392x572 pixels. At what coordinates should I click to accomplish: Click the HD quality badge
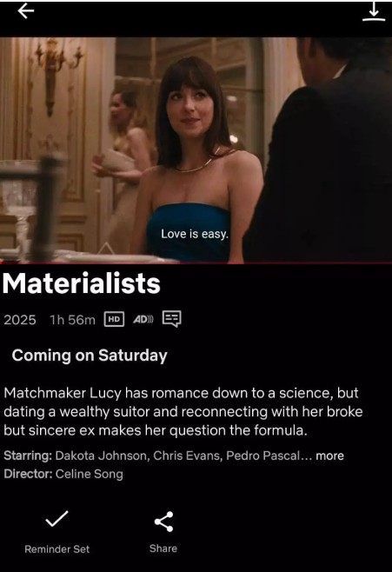pos(114,319)
